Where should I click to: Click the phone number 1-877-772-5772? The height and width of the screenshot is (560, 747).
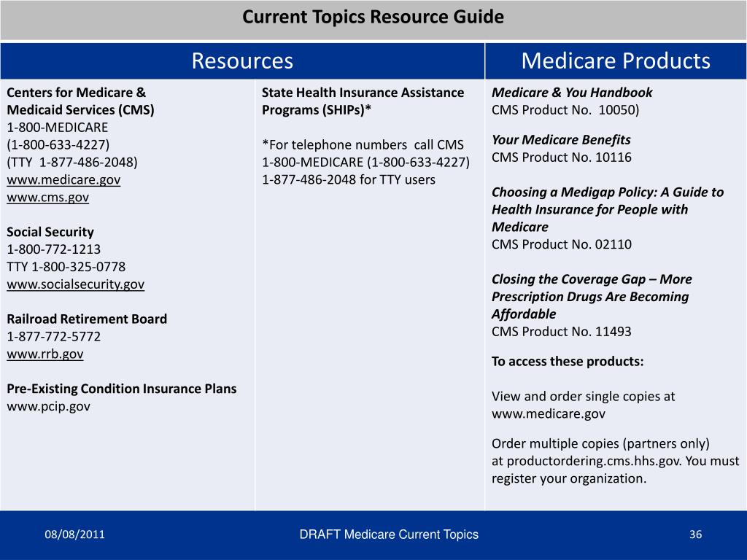54,337
